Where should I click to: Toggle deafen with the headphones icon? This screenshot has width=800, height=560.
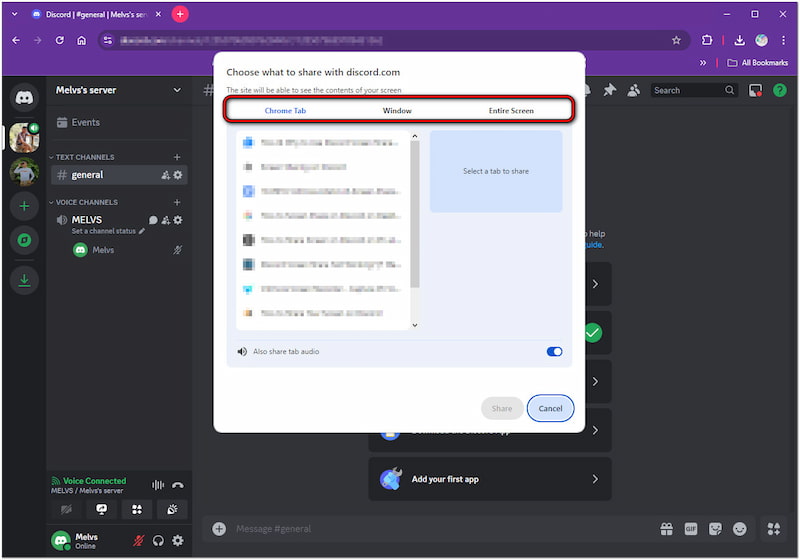coord(158,541)
